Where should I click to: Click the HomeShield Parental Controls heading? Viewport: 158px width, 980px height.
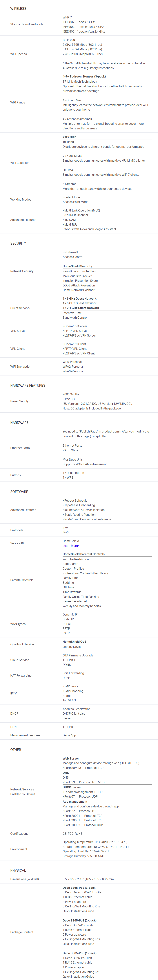[x=83, y=554]
